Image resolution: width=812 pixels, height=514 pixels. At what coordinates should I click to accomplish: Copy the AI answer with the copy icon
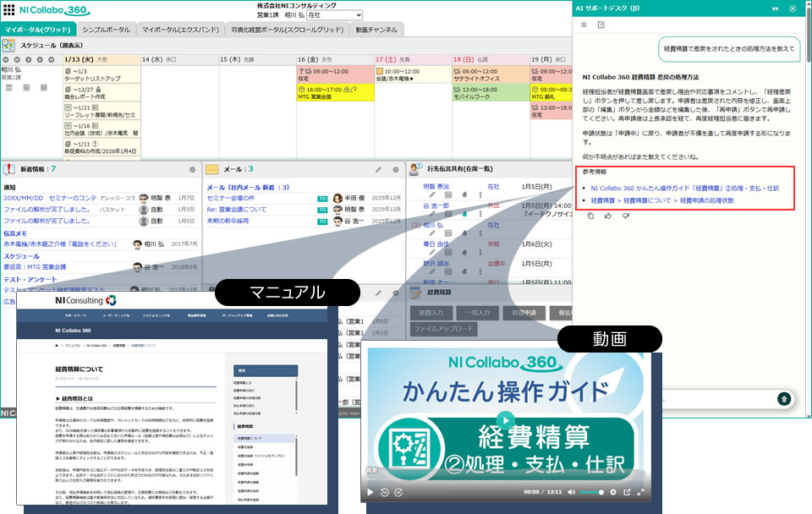click(x=591, y=216)
